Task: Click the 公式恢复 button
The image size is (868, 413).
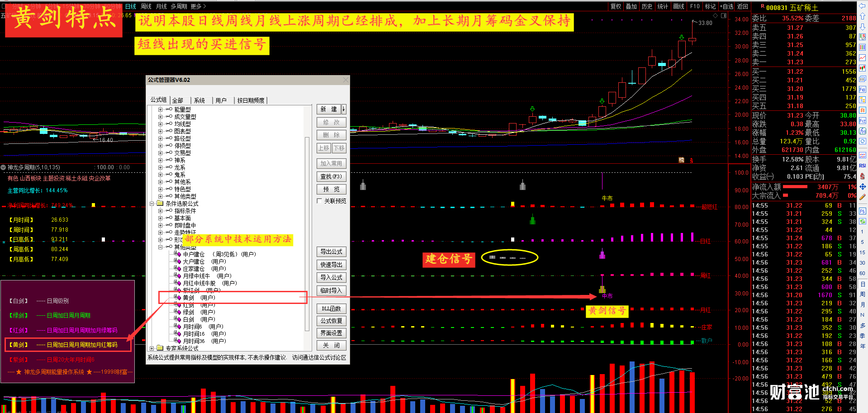Action: click(x=332, y=321)
